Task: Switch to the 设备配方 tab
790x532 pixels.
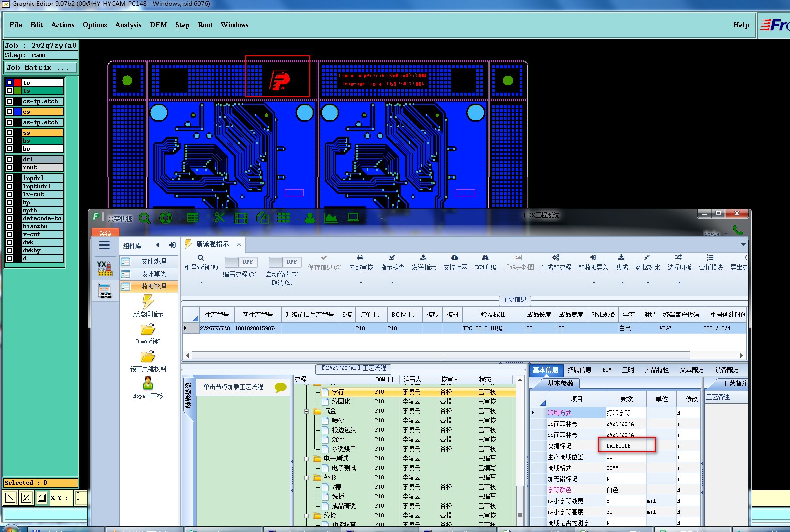Action: (727, 370)
